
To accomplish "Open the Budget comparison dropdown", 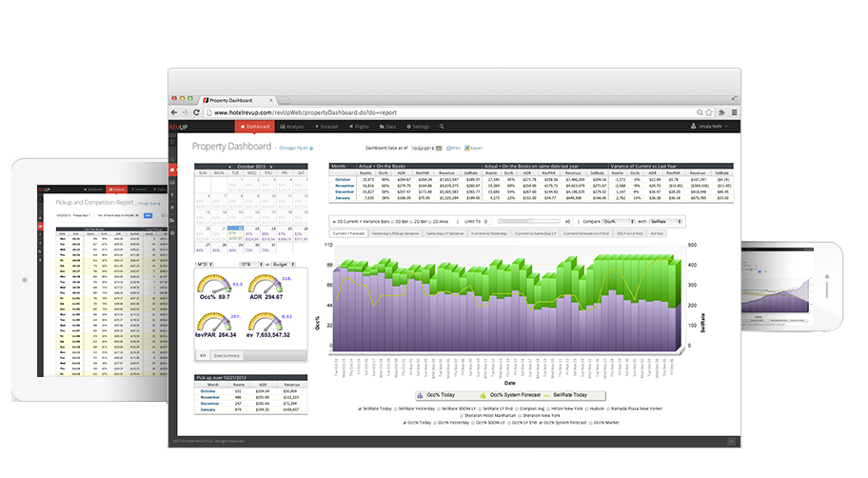I will click(x=284, y=264).
